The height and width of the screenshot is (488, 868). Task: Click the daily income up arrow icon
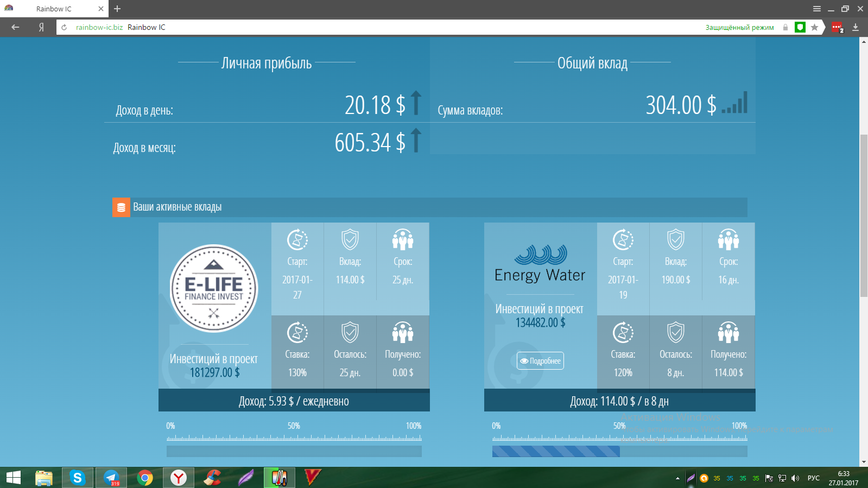click(x=416, y=103)
